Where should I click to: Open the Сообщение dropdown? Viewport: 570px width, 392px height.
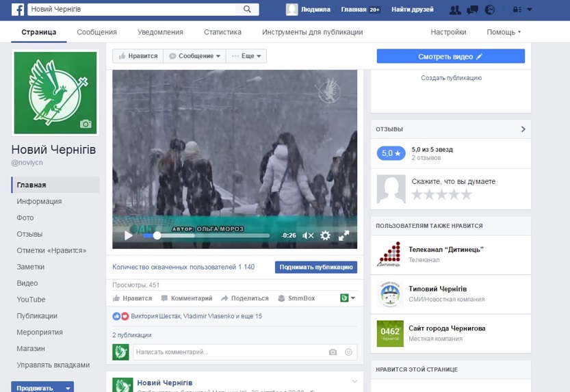194,56
